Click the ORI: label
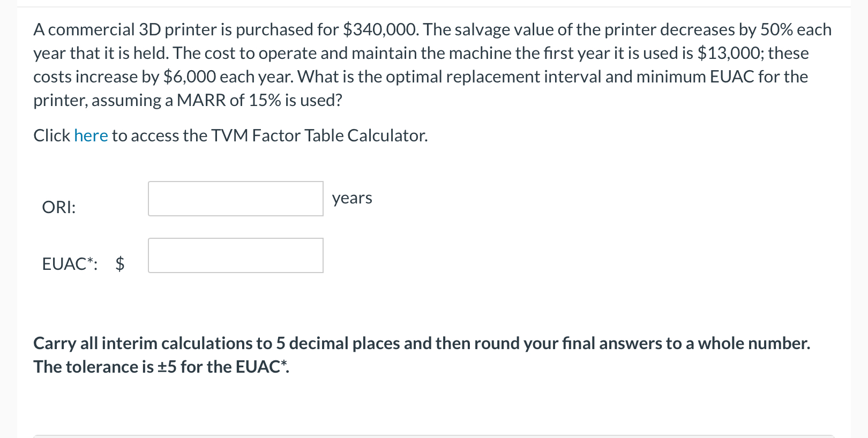This screenshot has height=438, width=868. (x=58, y=207)
